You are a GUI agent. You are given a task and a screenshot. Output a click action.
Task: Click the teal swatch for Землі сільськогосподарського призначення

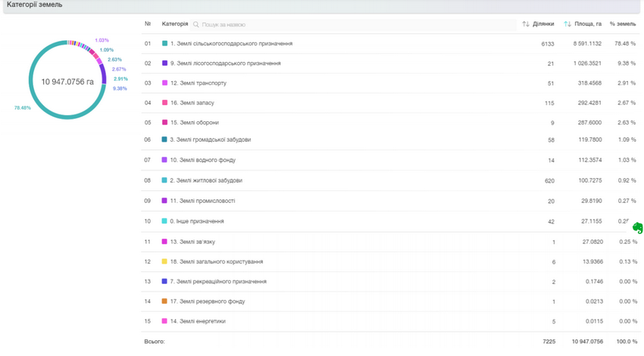pos(164,44)
